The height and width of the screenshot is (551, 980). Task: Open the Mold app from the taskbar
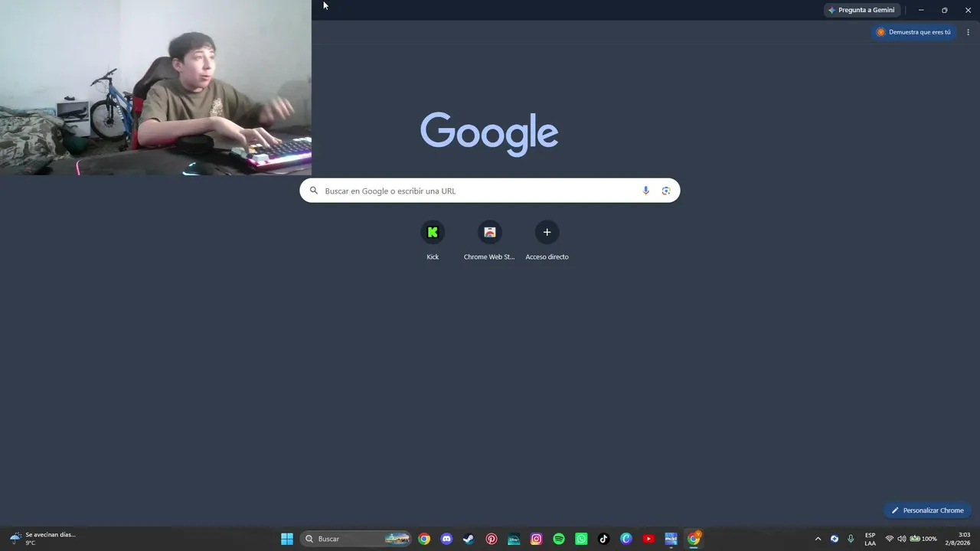click(x=671, y=539)
